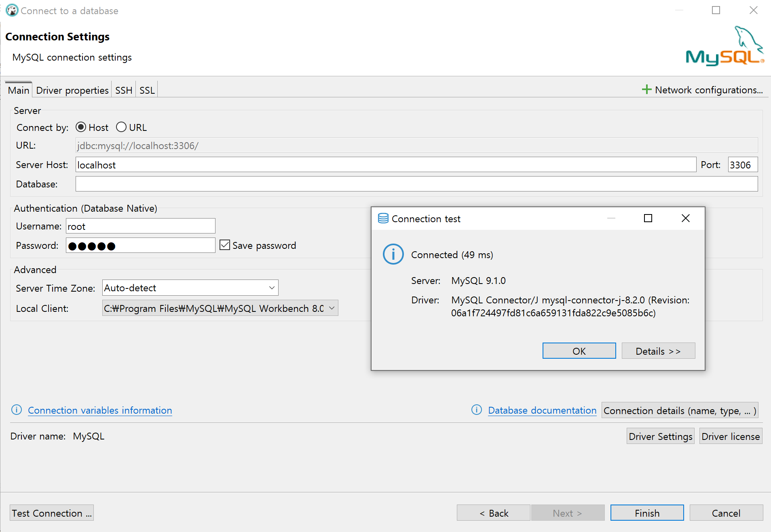Click the < Back button
The image size is (771, 532).
(493, 513)
